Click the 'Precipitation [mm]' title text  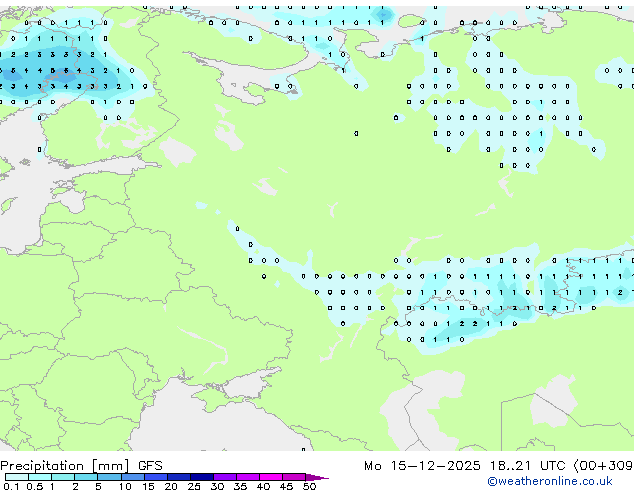point(65,466)
